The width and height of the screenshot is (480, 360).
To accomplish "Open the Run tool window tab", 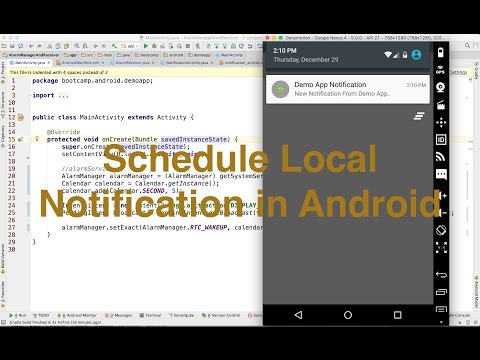I will [x=18, y=315].
